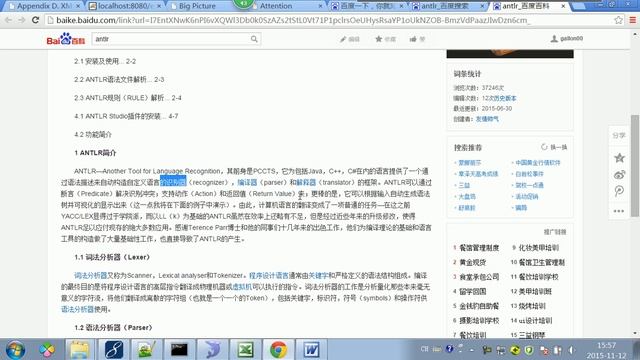Open recommendation link 中国黄金行情软件

(x=538, y=162)
